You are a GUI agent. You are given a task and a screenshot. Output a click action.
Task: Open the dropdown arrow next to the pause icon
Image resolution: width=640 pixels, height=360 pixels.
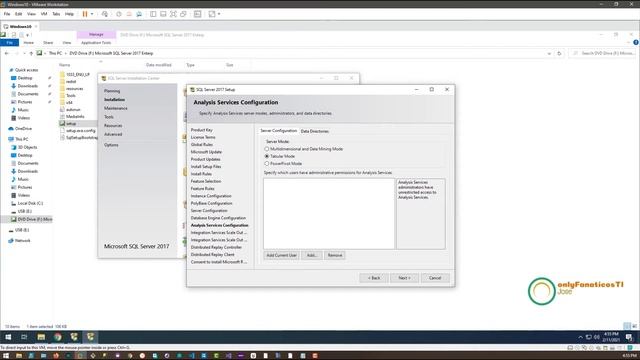pyautogui.click(x=92, y=14)
